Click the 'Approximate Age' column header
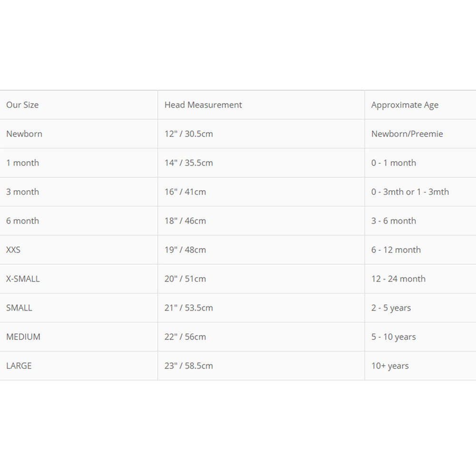The image size is (476, 476). click(405, 105)
